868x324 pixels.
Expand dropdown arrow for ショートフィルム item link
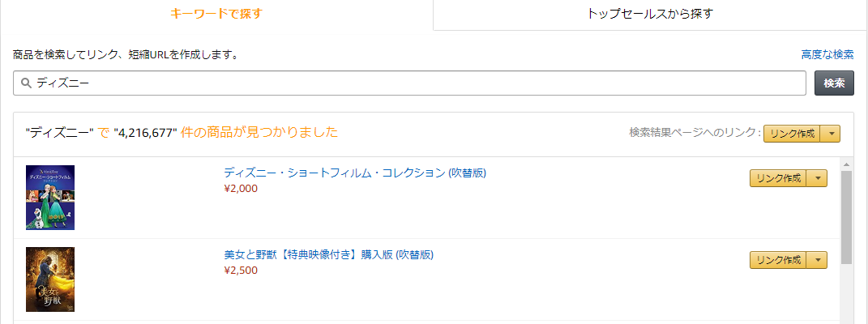coord(817,178)
